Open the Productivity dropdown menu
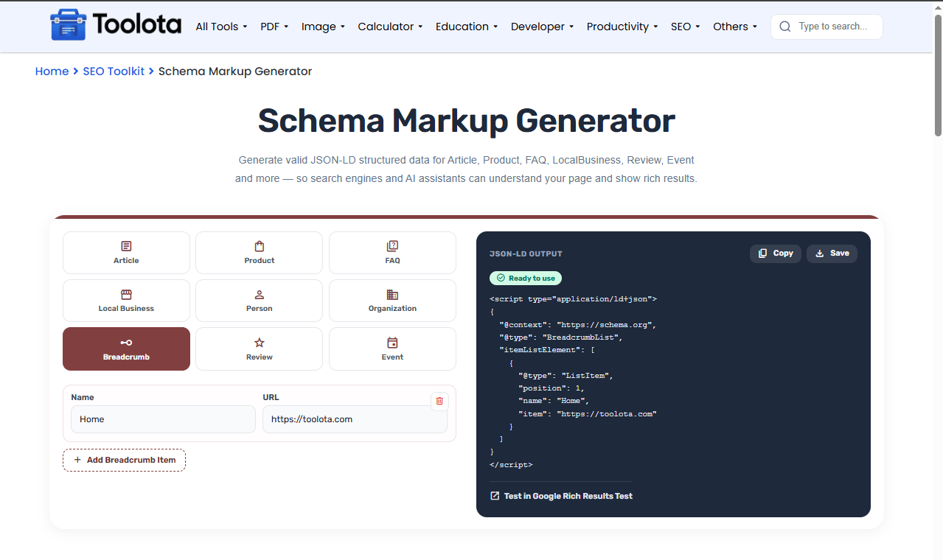Viewport: 943px width, 560px height. click(622, 27)
